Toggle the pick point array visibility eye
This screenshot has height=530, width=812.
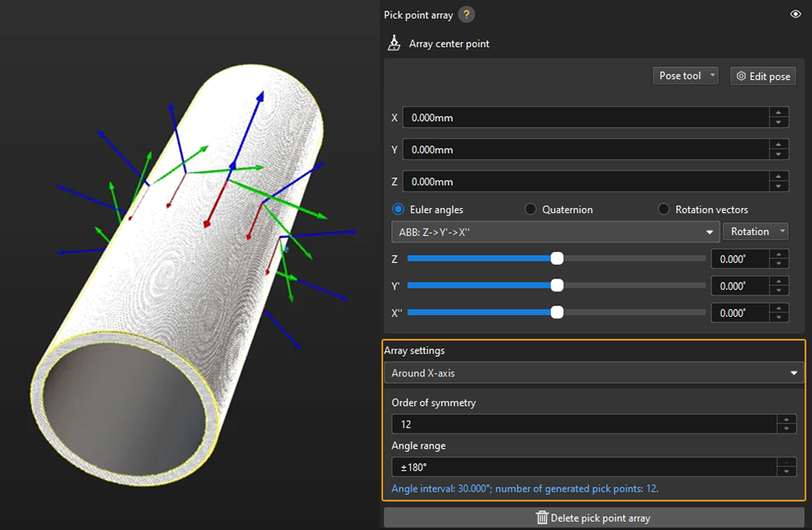pos(795,15)
